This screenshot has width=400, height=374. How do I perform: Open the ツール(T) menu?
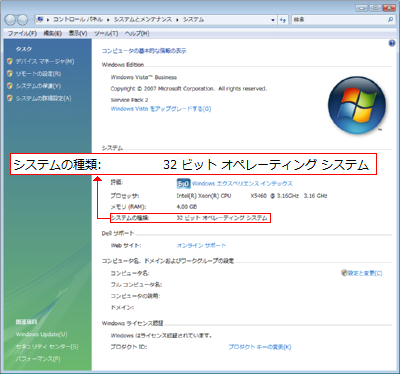pos(106,33)
